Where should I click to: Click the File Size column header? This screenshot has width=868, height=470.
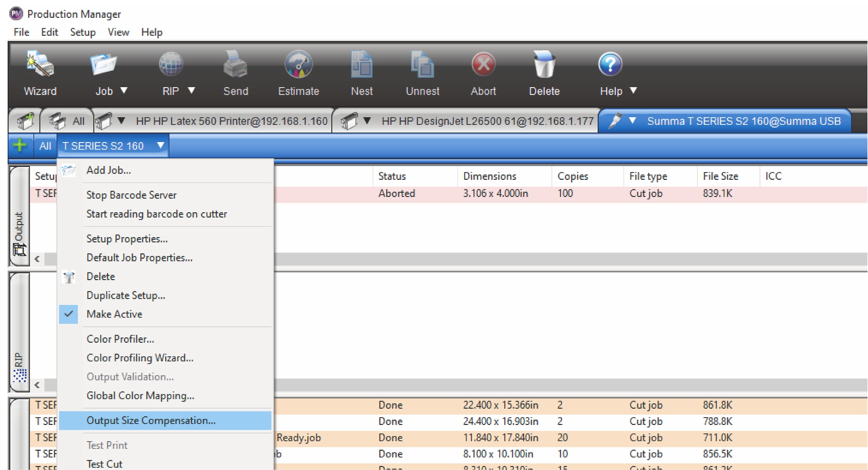pos(729,176)
